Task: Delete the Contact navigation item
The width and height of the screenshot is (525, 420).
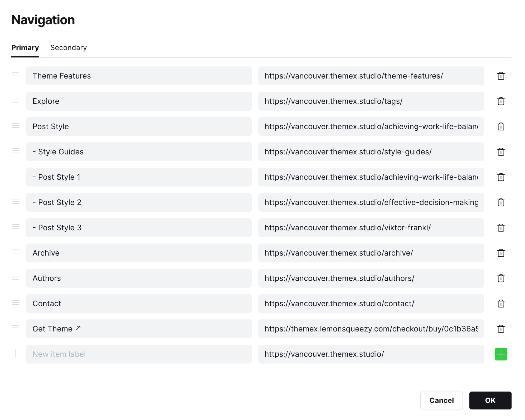Action: point(501,304)
